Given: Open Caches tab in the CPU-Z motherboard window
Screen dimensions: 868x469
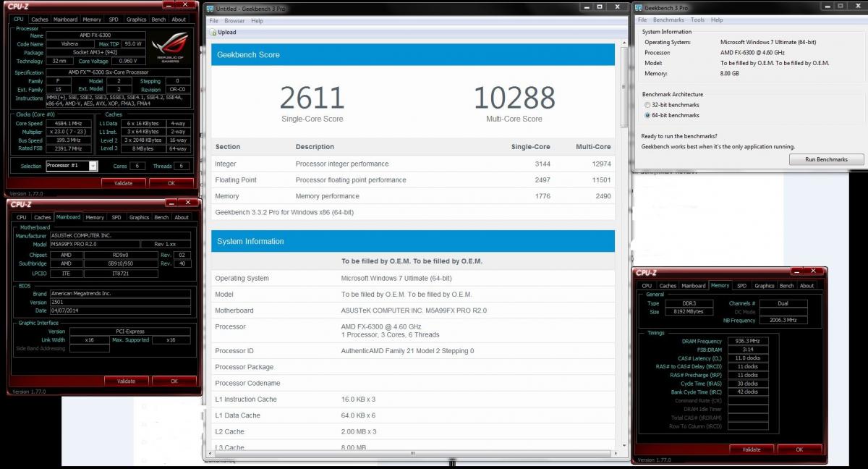Looking at the screenshot, I should 43,217.
